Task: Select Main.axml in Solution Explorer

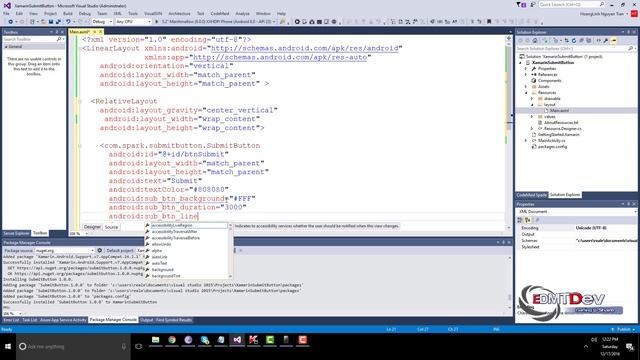Action: [x=559, y=111]
